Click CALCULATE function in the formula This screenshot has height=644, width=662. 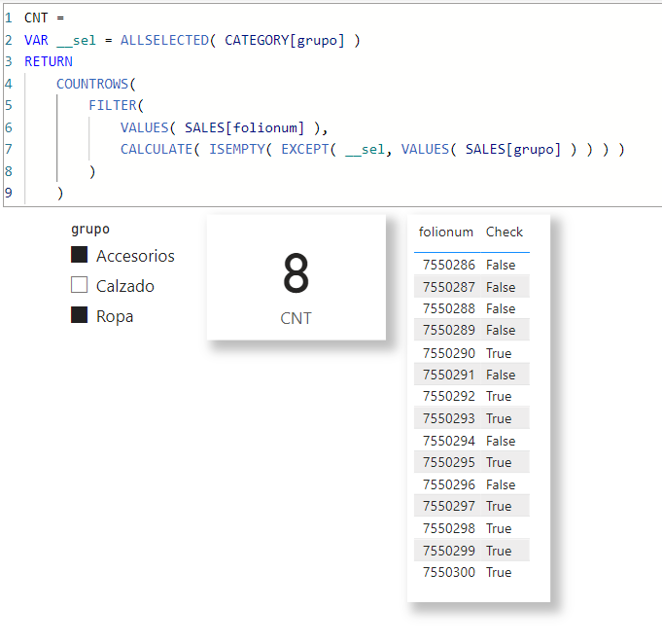157,149
